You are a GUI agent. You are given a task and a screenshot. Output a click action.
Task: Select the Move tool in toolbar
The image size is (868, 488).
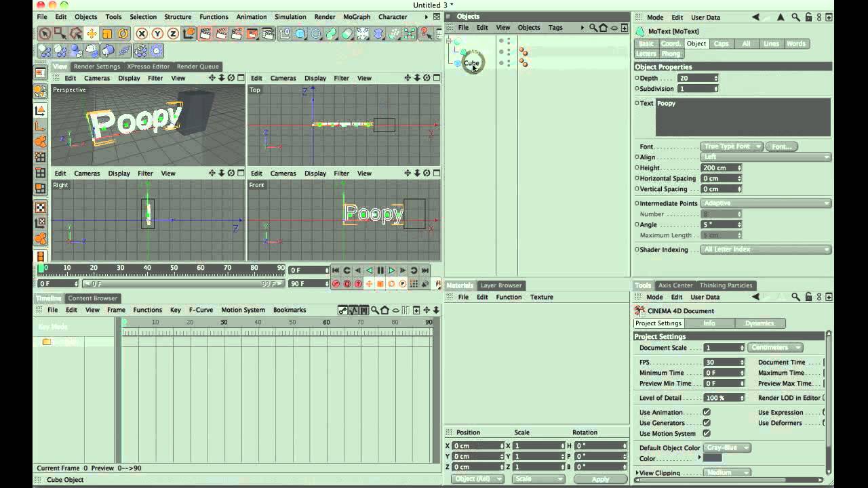92,34
